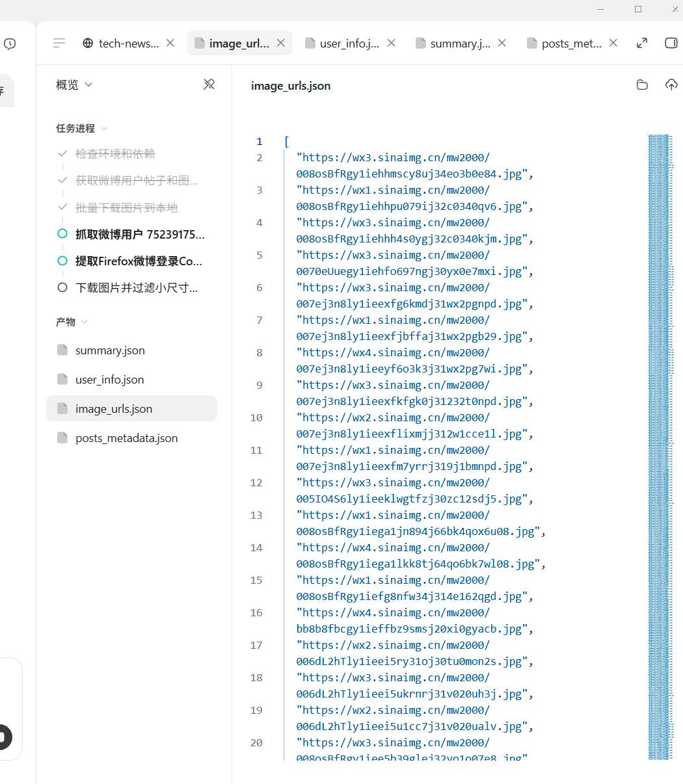Collapse the 任务进程 section
This screenshot has height=784, width=683.
coord(82,129)
